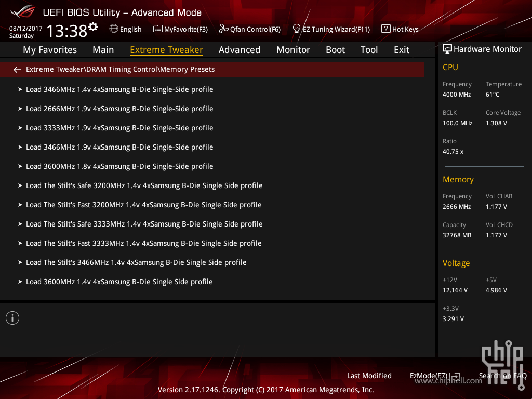The image size is (532, 399).
Task: Select Load The Stilt's Safe 3333MHz profile text
Action: click(x=144, y=224)
